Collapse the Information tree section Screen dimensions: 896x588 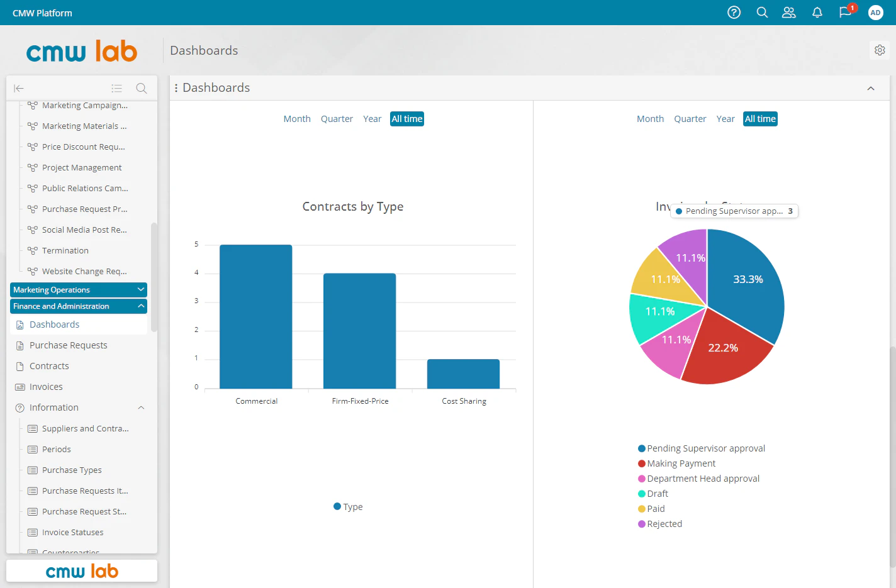141,408
